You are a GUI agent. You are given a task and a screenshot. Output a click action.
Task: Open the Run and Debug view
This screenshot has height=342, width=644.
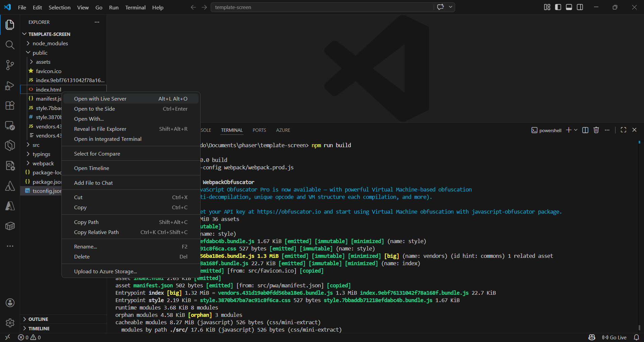pyautogui.click(x=10, y=85)
